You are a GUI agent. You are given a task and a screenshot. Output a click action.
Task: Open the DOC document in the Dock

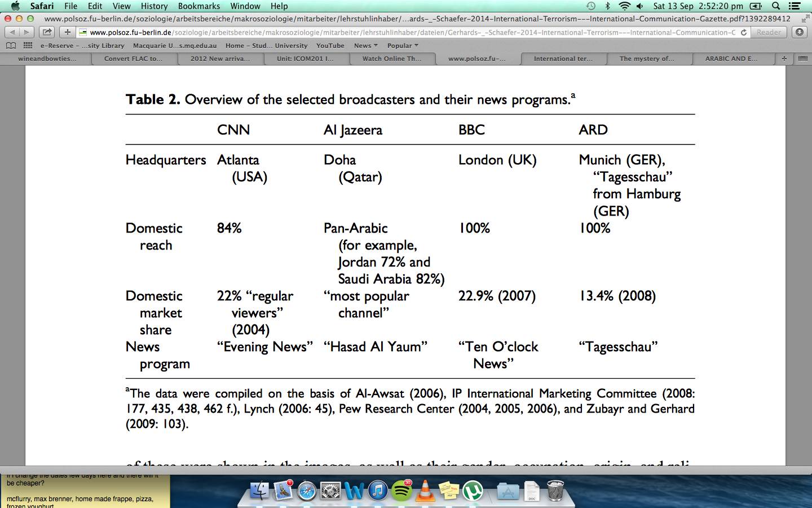click(532, 491)
